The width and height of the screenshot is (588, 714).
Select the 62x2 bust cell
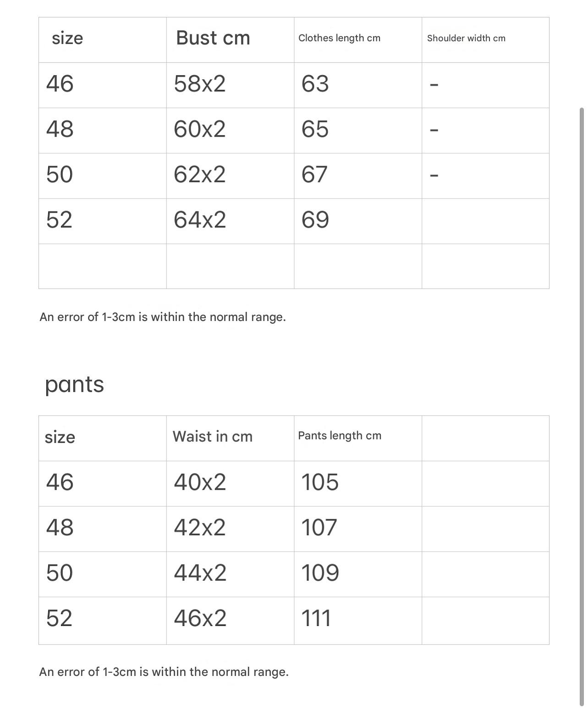pos(200,174)
